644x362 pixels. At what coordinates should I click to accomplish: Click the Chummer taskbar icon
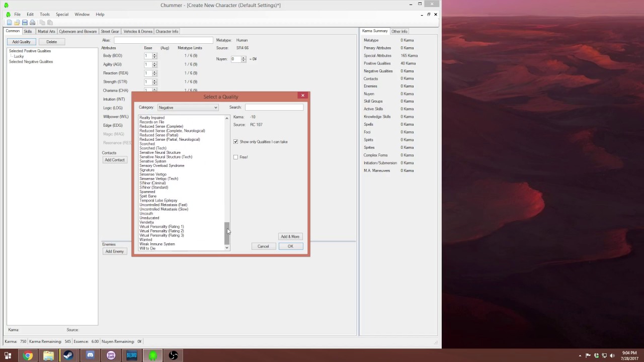pyautogui.click(x=152, y=355)
